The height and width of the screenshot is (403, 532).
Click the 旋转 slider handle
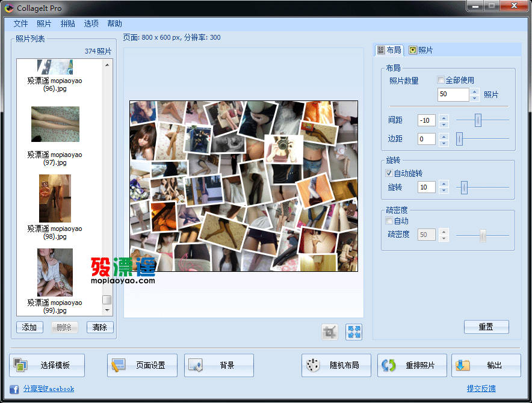[464, 187]
